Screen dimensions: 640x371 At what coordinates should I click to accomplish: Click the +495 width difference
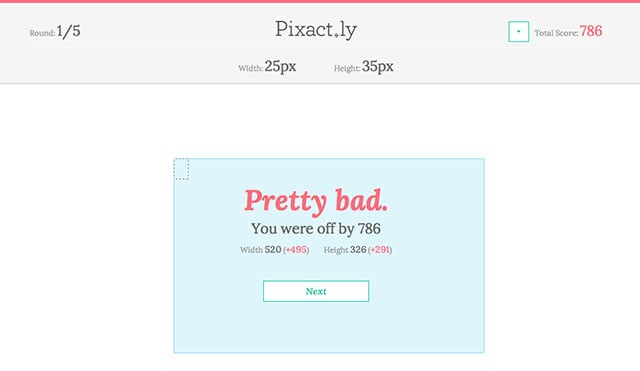click(296, 249)
